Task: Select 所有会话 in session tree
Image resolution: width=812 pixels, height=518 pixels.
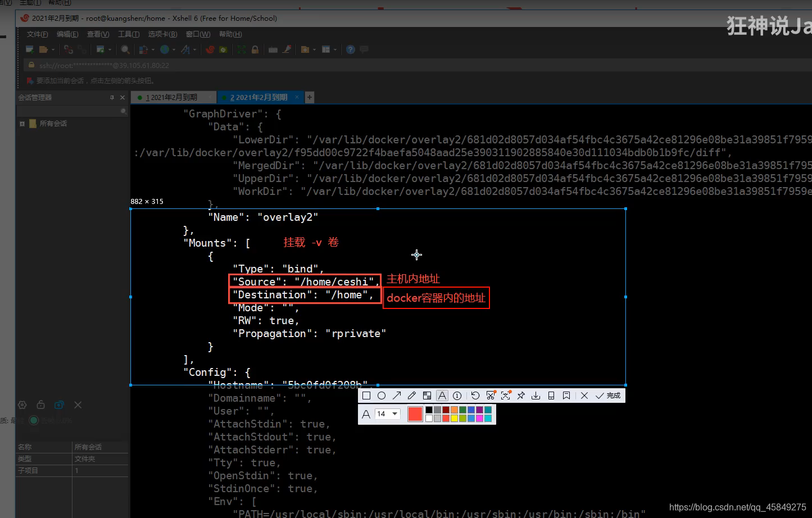Action: coord(53,124)
